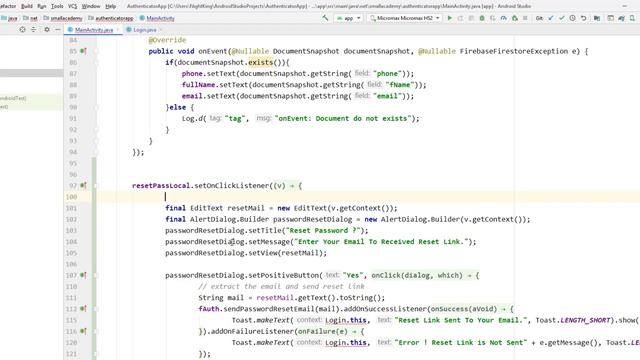Click the gutter override icon on line 85
Viewport: 640px width, 360px height.
pos(83,51)
